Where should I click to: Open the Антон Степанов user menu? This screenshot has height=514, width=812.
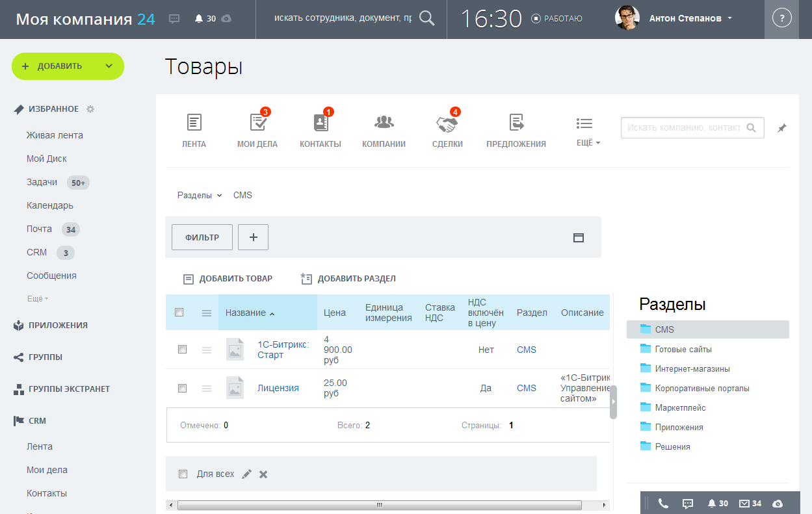(x=690, y=19)
